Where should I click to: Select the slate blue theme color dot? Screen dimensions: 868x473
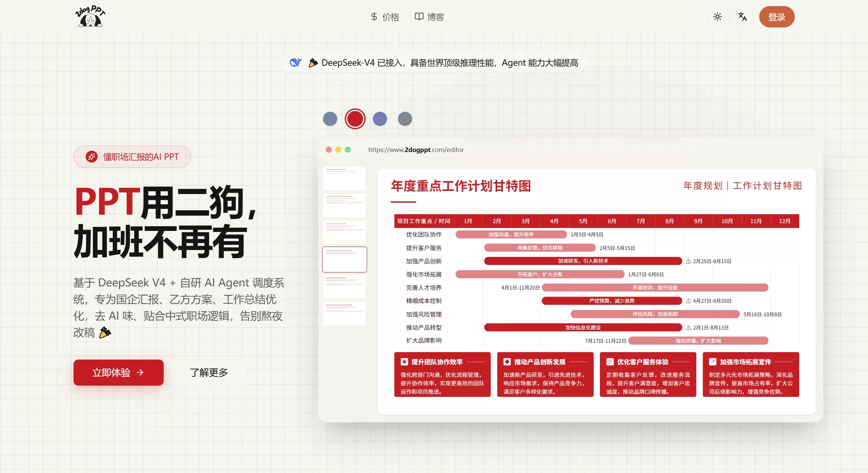pyautogui.click(x=330, y=119)
